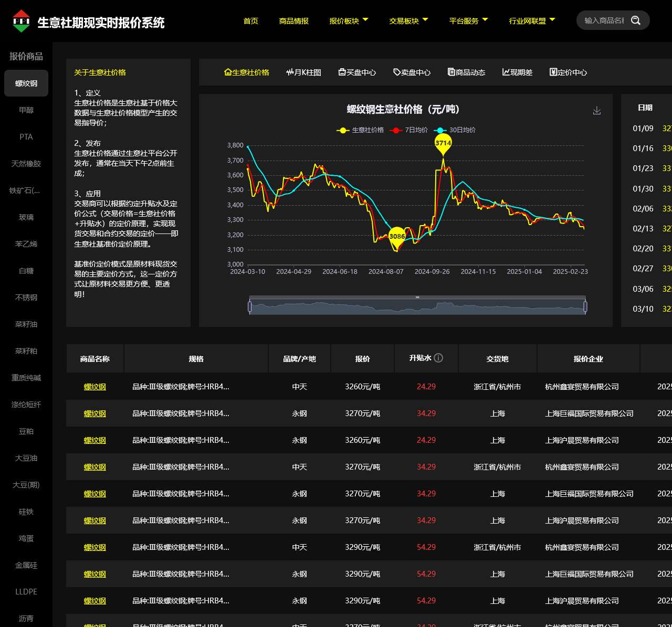Screen dimensions: 672x627
Task: Click the search magnifier icon
Action: 636,20
